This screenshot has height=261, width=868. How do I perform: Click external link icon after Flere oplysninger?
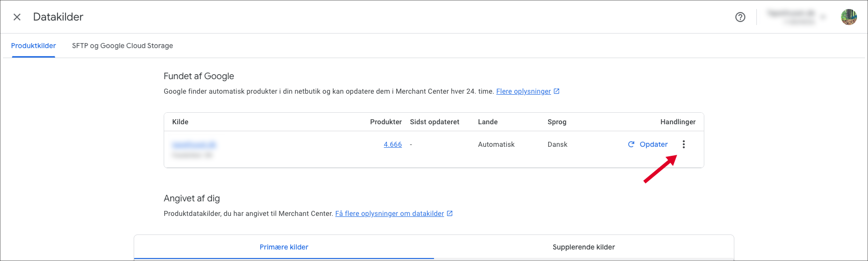(x=557, y=91)
